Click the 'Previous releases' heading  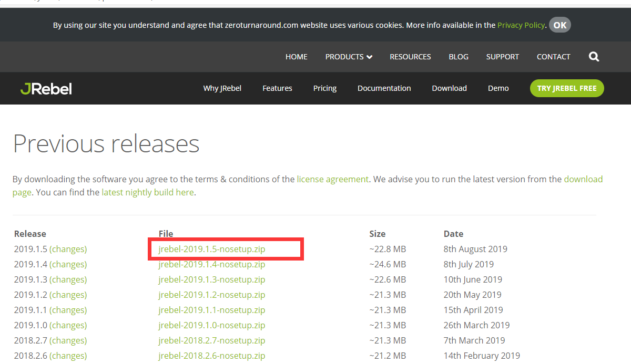click(x=106, y=143)
